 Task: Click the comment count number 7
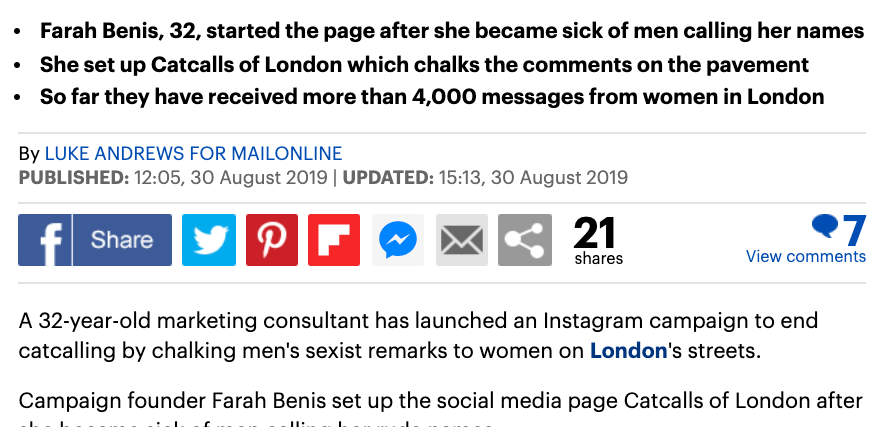click(x=854, y=231)
